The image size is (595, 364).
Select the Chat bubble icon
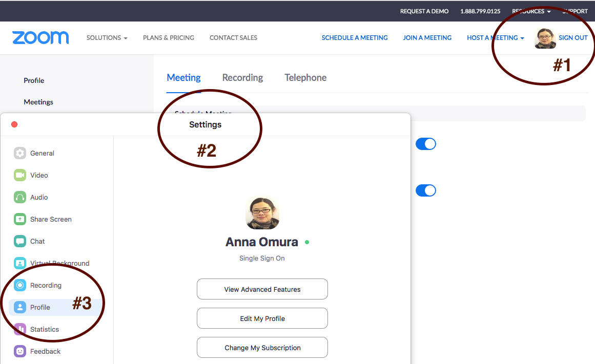pyautogui.click(x=20, y=241)
